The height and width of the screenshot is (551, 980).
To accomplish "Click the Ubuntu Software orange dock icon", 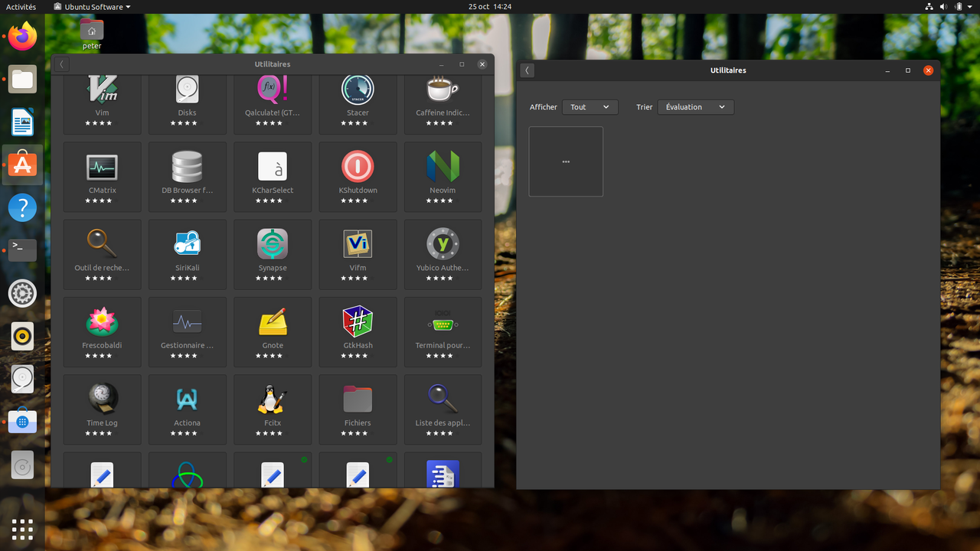I will click(x=22, y=165).
